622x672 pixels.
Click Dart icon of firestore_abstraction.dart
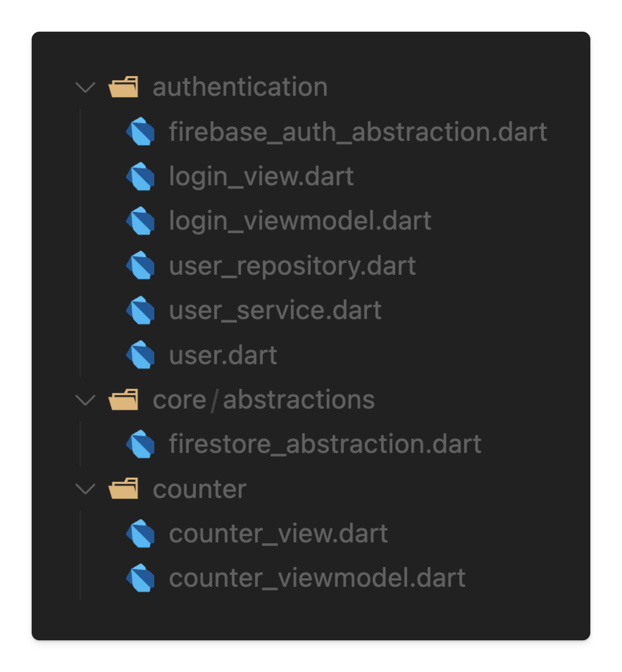tap(140, 444)
